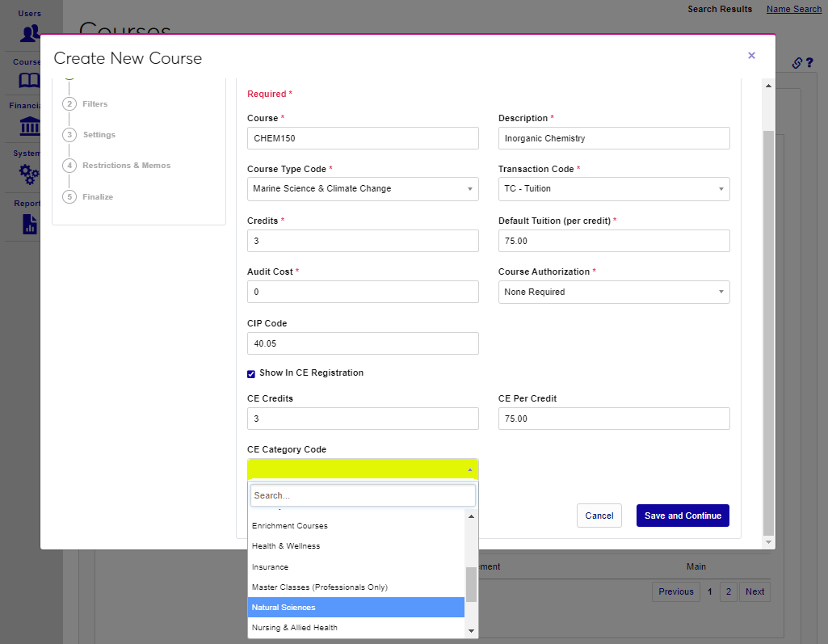Click the Users icon in sidebar
828x644 pixels.
pyautogui.click(x=30, y=33)
